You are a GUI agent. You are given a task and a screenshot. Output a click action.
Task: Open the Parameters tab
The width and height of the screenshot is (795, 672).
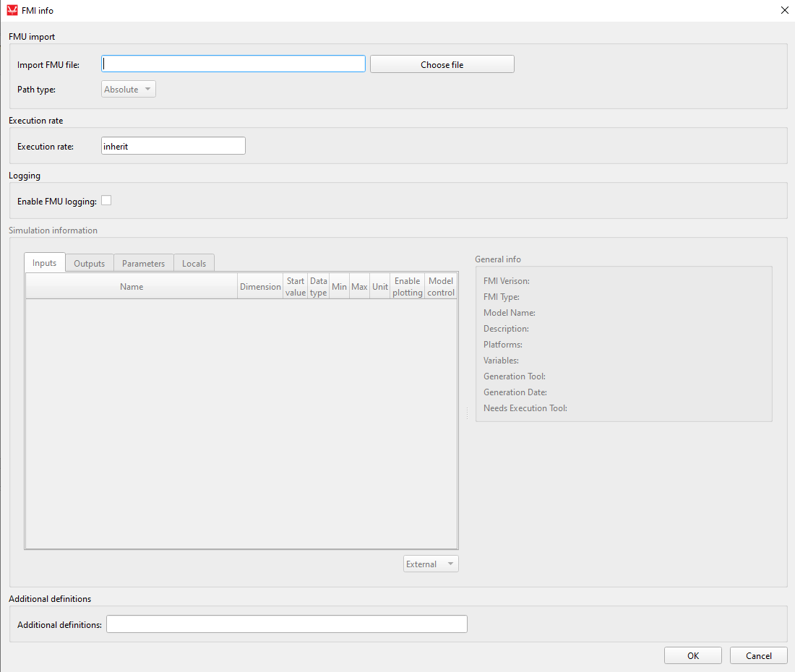coord(143,264)
